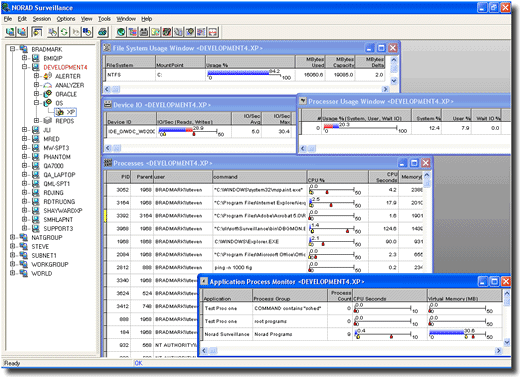Expand the REPOS tree node

[36, 120]
